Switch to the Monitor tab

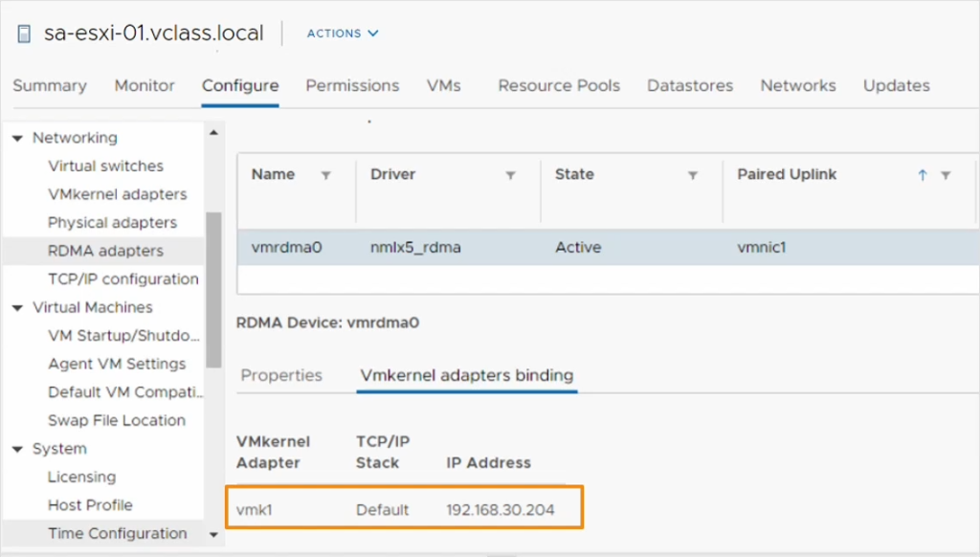(x=145, y=85)
